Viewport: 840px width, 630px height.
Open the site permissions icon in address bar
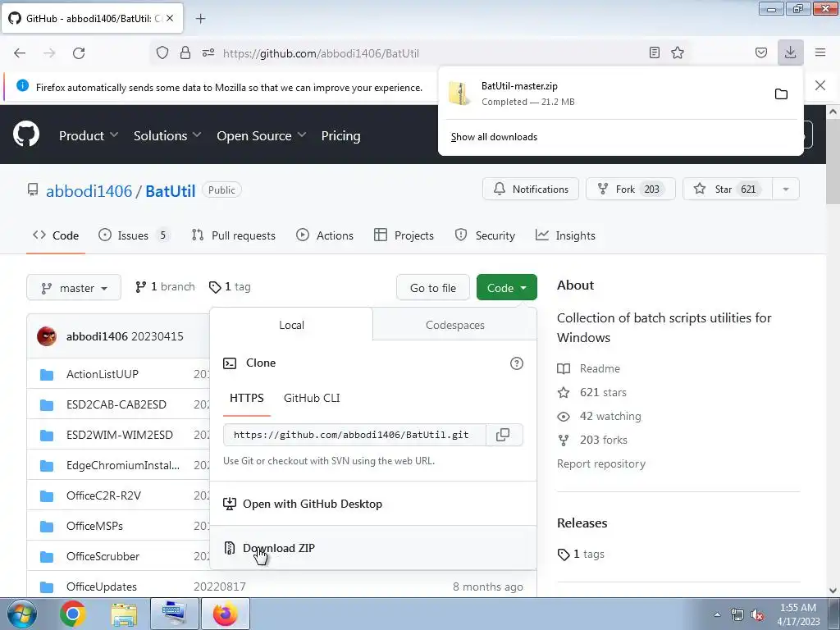coord(208,52)
